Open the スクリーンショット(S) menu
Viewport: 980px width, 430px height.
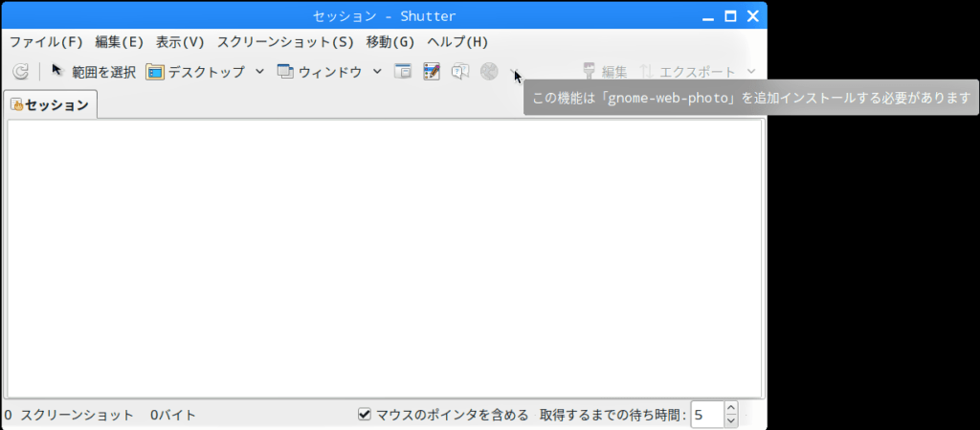[x=285, y=42]
